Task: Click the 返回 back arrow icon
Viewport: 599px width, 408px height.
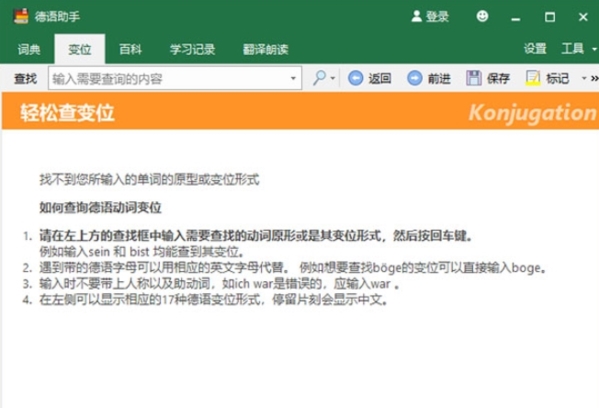Action: (355, 78)
